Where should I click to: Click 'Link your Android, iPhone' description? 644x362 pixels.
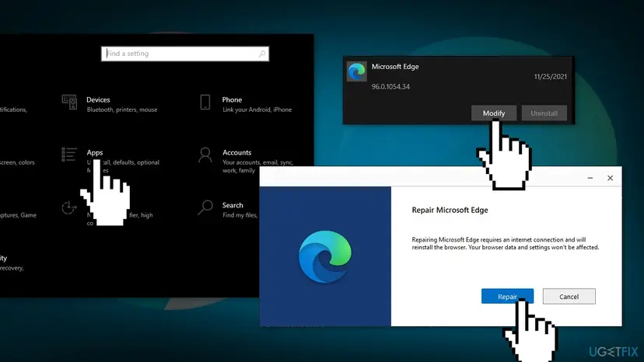[257, 110]
